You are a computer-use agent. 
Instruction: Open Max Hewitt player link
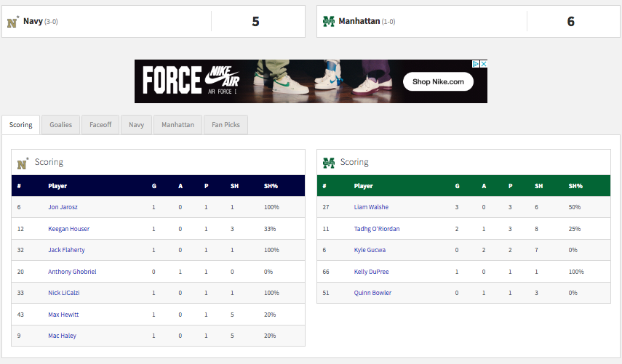point(63,315)
